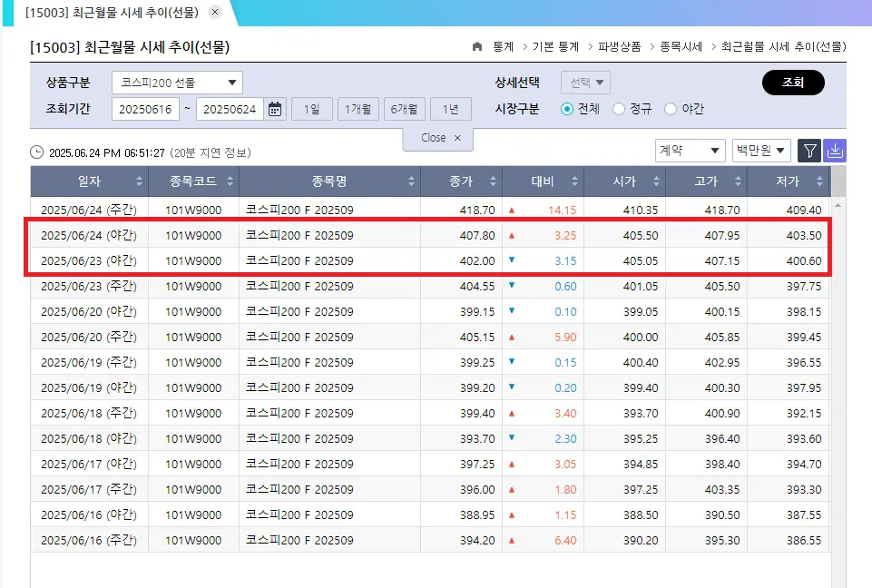Sort table by 종목코드 column arrows
Screen dimensions: 872x588
(x=230, y=181)
